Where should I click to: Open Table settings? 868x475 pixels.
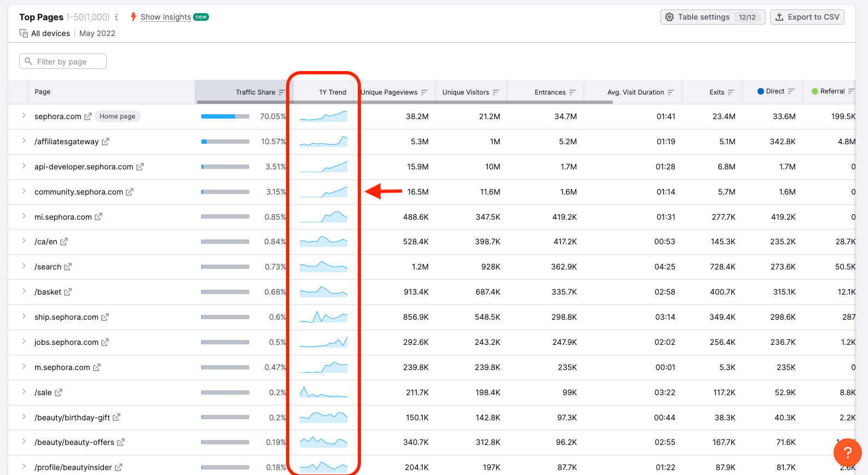click(x=713, y=17)
